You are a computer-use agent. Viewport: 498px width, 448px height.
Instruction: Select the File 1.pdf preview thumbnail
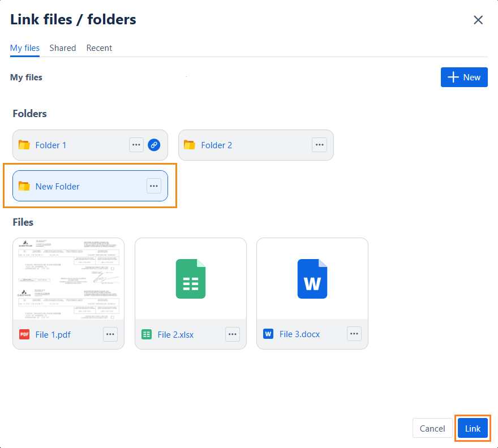point(68,279)
